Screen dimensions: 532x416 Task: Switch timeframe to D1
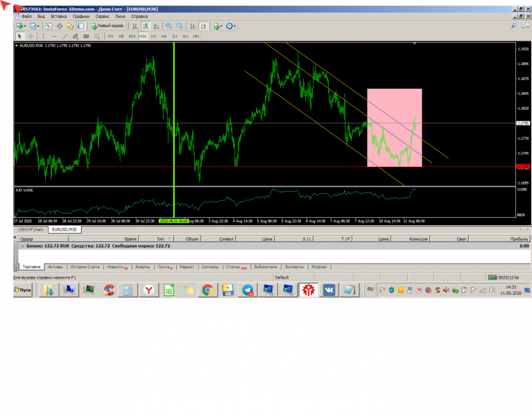click(x=175, y=36)
